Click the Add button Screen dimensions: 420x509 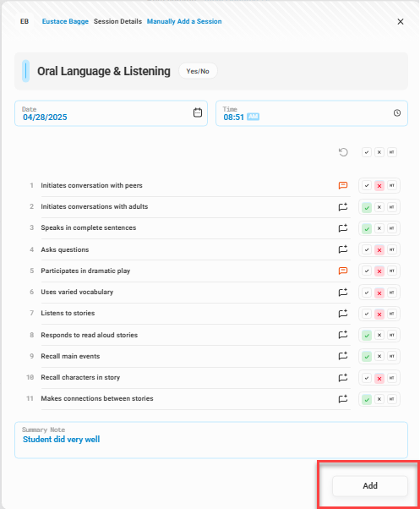point(370,485)
